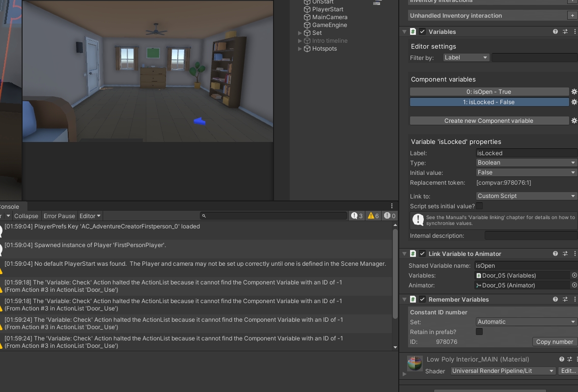Click the Internal description field
578x392 pixels.
pyautogui.click(x=531, y=236)
